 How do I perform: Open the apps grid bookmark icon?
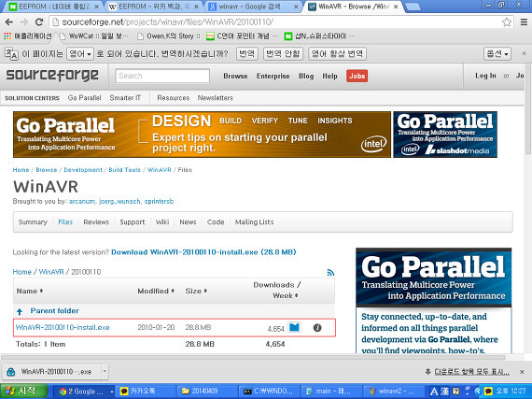coord(7,36)
